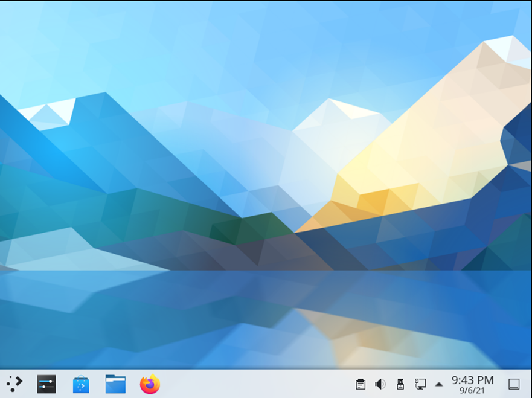The image size is (532, 398).
Task: Show removable USB devices in the tray
Action: 400,384
